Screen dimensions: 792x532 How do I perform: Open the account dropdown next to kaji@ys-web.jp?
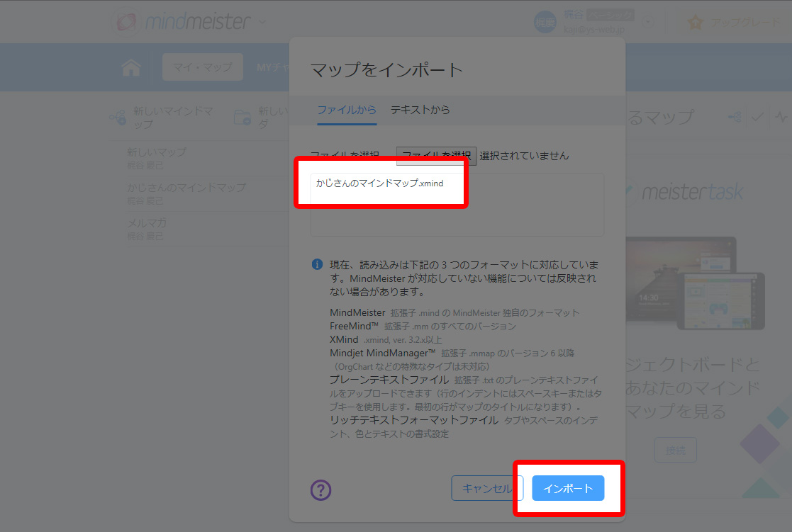pos(647,22)
